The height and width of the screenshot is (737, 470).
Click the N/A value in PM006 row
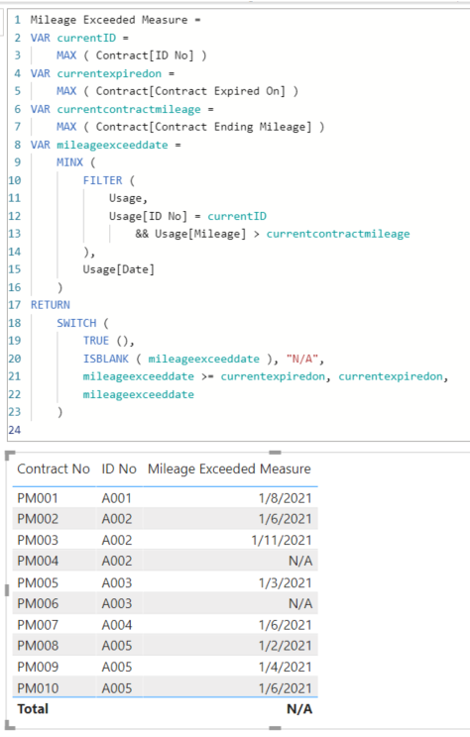click(x=300, y=604)
